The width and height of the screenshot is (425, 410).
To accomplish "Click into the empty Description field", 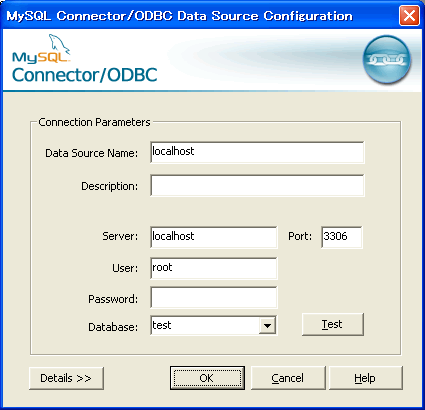I will tap(257, 186).
